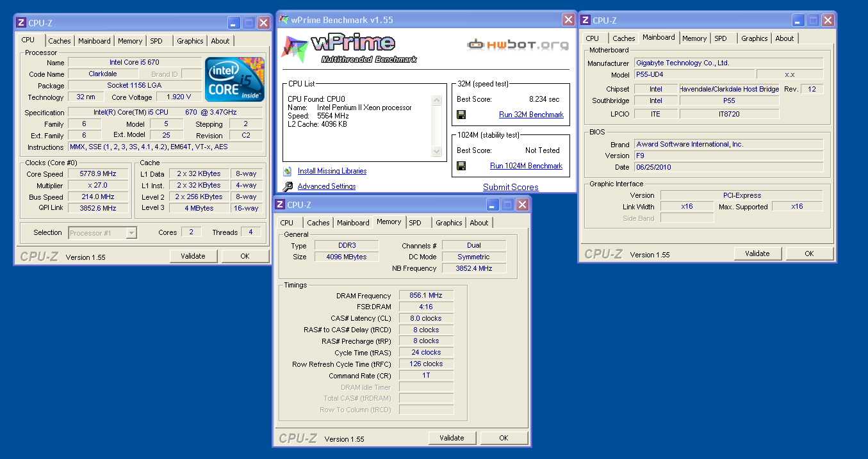Select Graphics tab in Mainboard CPU-Z window
Image resolution: width=868 pixels, height=459 pixels.
click(755, 38)
